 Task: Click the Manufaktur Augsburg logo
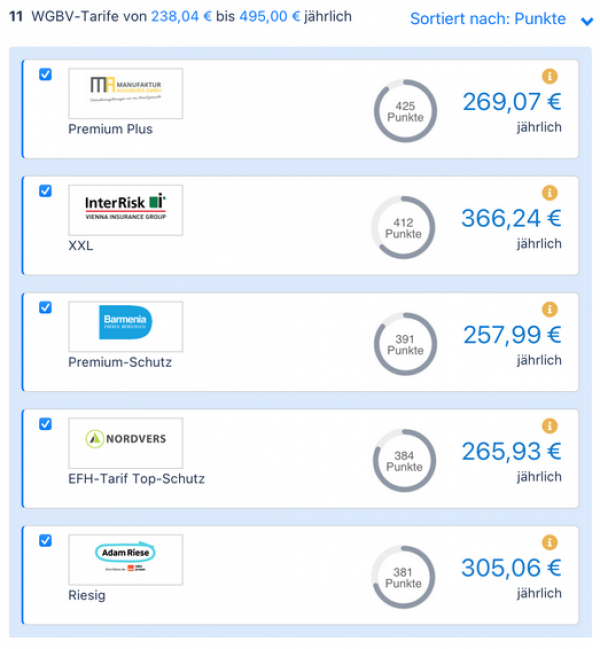(126, 94)
